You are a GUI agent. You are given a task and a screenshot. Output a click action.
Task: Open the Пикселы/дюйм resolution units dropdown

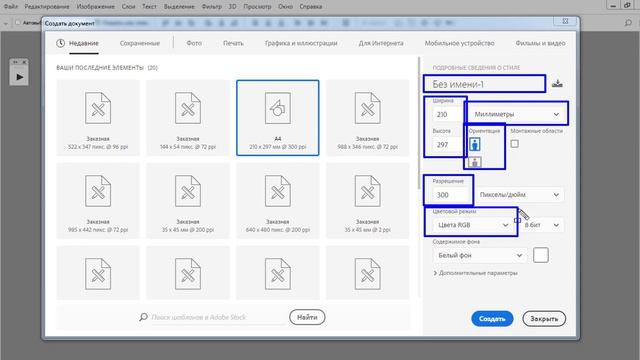click(519, 195)
